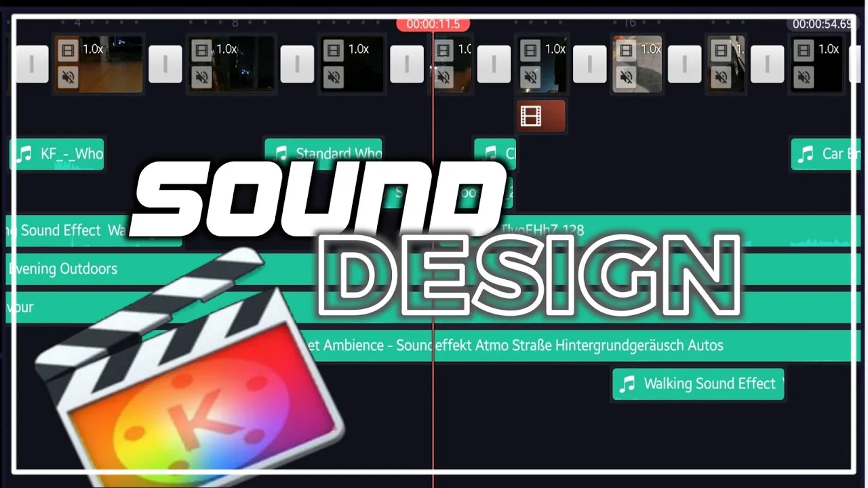Click the ruler mark labeled 8
The image size is (868, 488).
(x=235, y=23)
